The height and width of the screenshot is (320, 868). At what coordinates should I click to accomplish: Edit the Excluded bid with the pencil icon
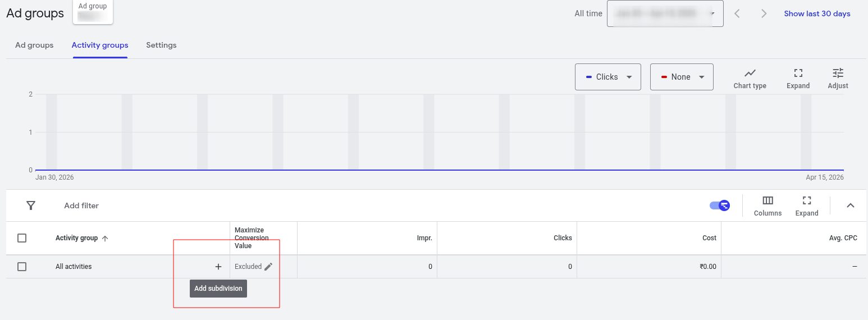[x=268, y=267]
